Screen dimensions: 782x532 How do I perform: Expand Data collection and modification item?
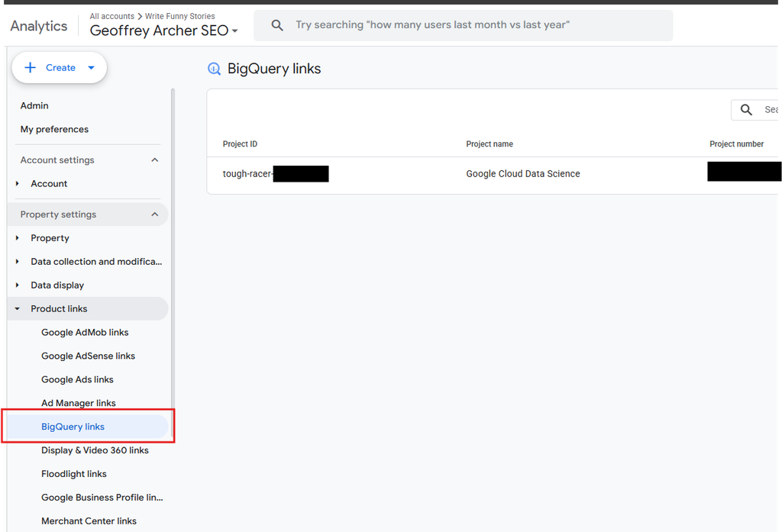point(18,262)
